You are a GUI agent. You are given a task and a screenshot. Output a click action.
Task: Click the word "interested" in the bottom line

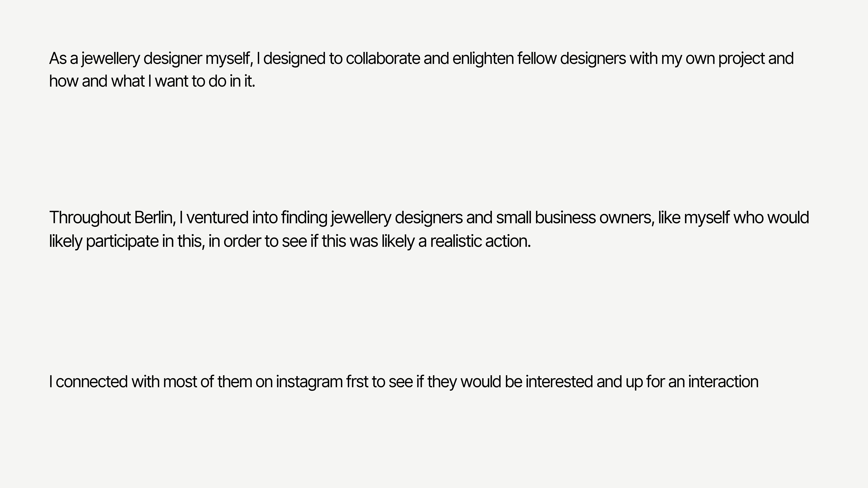click(x=559, y=382)
